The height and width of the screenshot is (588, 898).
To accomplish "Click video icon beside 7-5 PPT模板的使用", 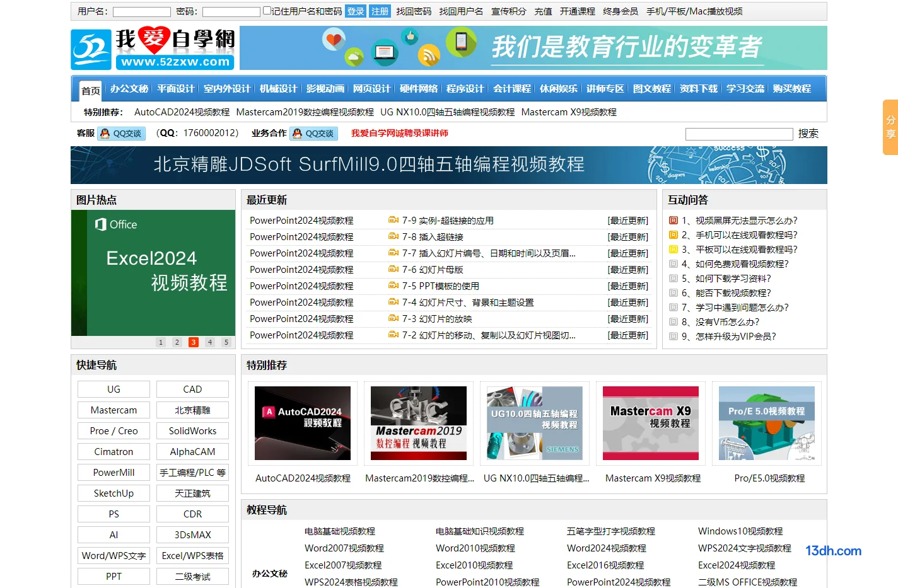I will click(394, 285).
